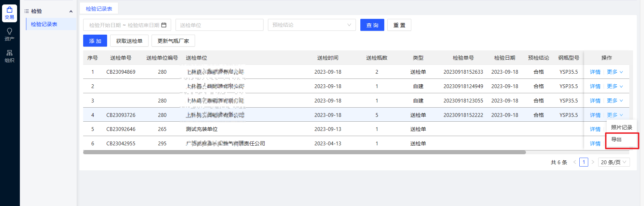Open the 组织 sidebar icon
The image size is (644, 206).
pyautogui.click(x=10, y=56)
